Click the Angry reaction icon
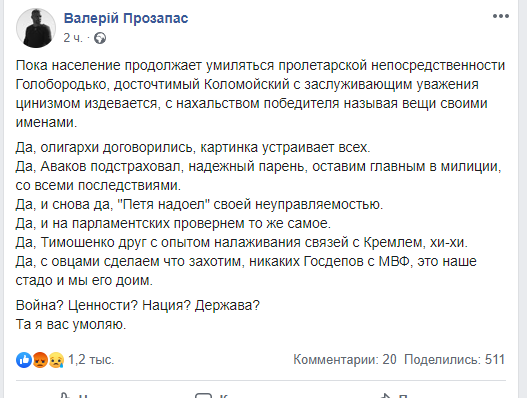The height and width of the screenshot is (398, 527). click(x=40, y=360)
